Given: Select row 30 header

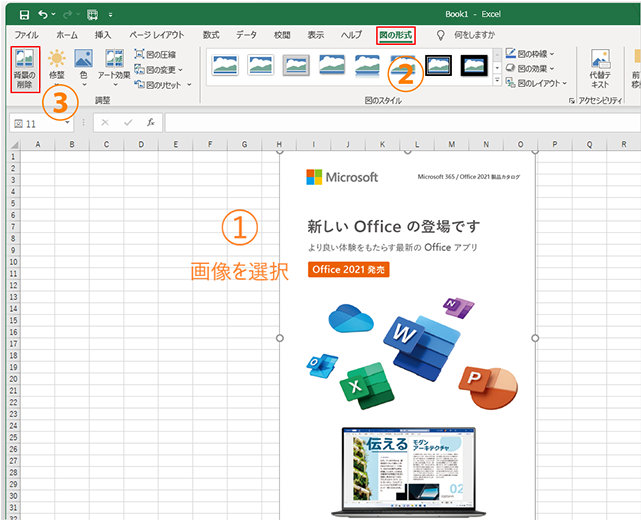Looking at the screenshot, I should pyautogui.click(x=13, y=496).
